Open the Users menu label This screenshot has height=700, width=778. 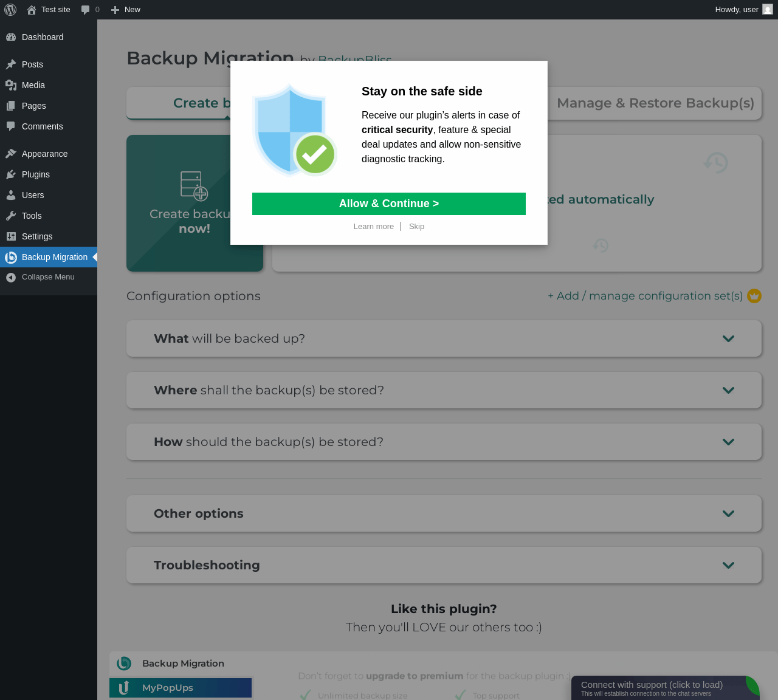[33, 195]
